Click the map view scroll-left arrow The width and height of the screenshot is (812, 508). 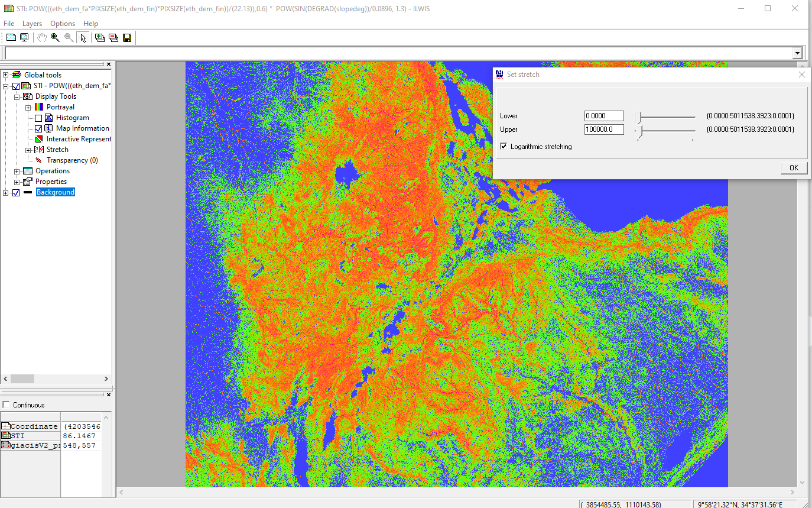click(121, 492)
